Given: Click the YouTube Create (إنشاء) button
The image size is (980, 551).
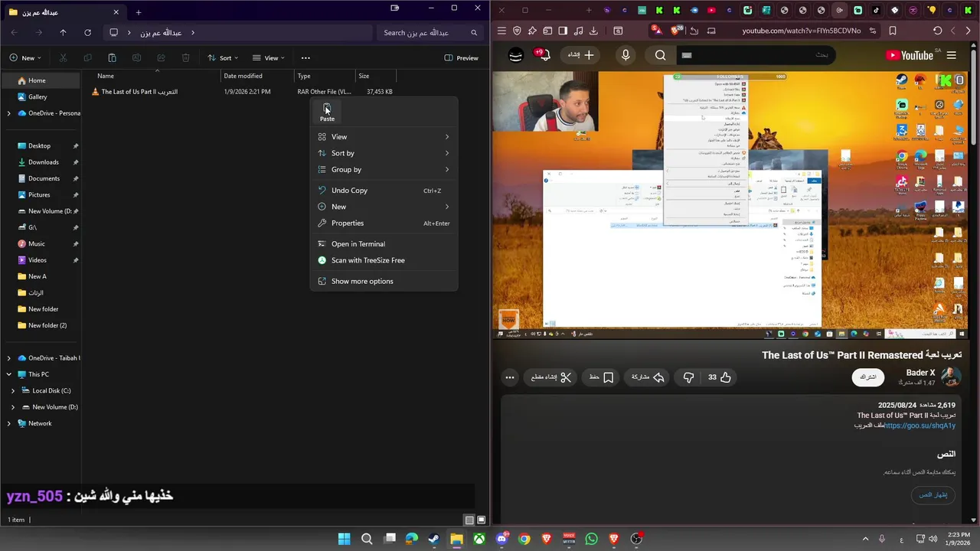Looking at the screenshot, I should pos(581,55).
